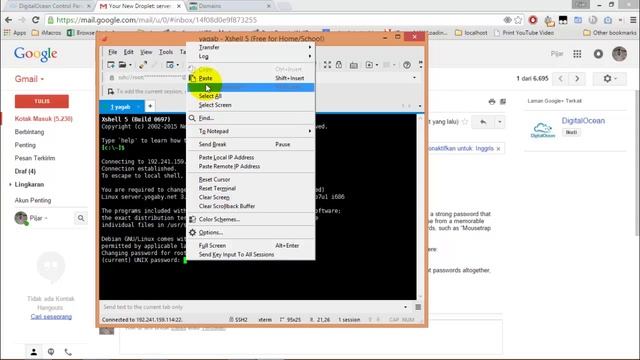Open Penting folder in Gmail

coord(25,145)
